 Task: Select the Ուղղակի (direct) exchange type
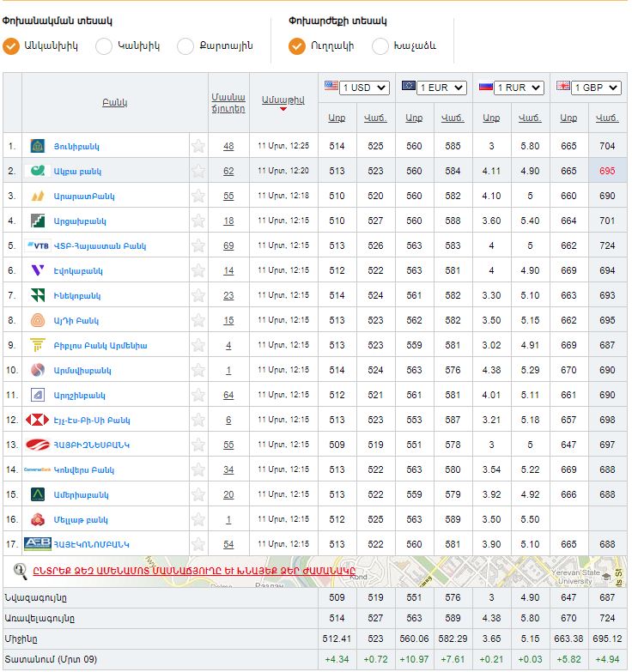[297, 46]
